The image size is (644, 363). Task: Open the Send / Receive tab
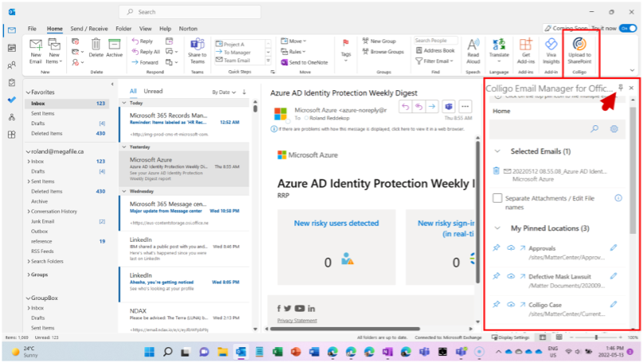pyautogui.click(x=89, y=29)
